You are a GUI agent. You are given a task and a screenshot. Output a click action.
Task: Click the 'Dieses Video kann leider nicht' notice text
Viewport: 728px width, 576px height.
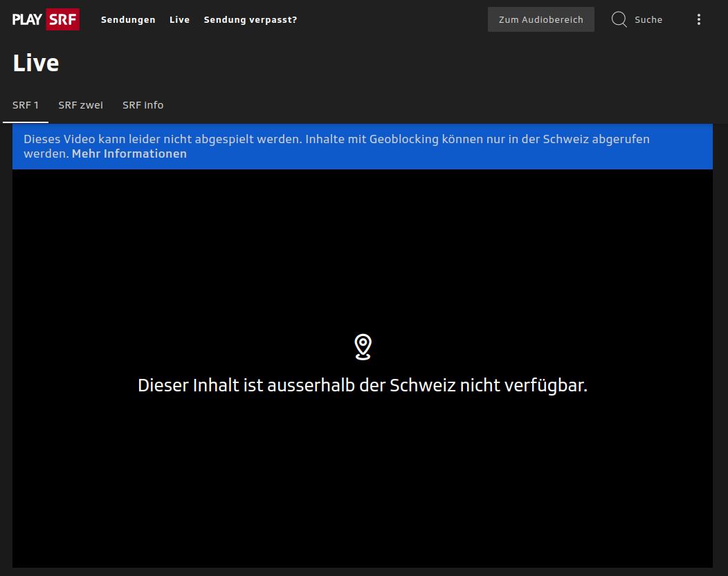[x=336, y=147]
